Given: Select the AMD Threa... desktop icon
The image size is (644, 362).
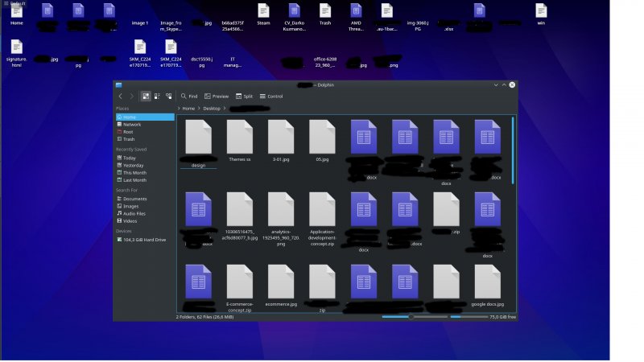Looking at the screenshot, I should pos(356,18).
